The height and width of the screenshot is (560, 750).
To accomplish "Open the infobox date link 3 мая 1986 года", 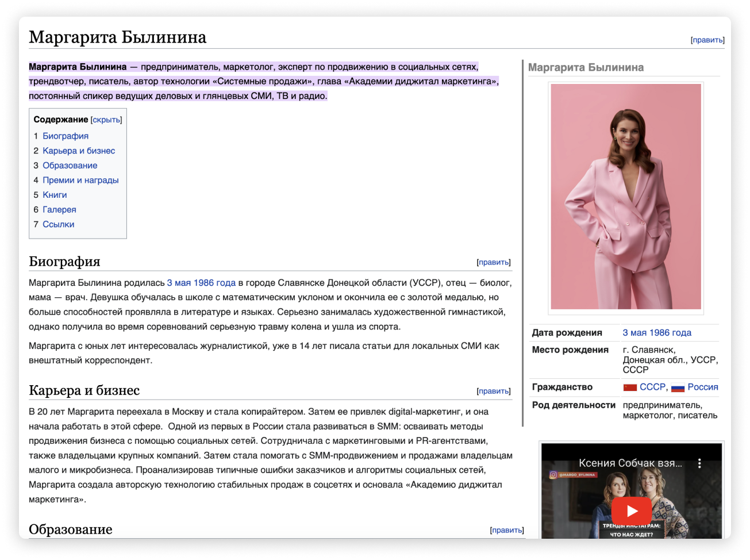I will (x=657, y=333).
